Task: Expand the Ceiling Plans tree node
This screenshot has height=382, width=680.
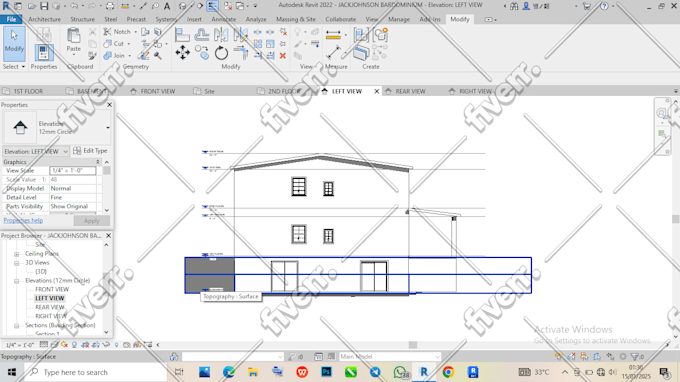Action: pyautogui.click(x=16, y=254)
